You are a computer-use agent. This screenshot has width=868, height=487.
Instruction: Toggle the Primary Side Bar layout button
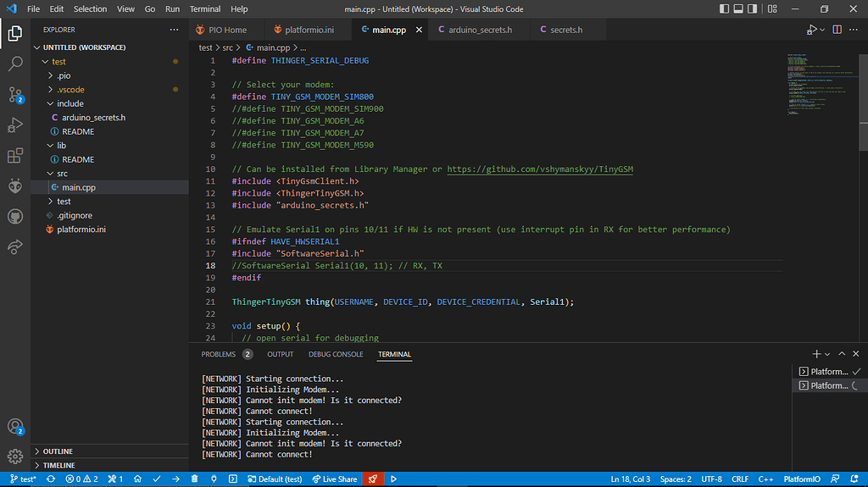pyautogui.click(x=725, y=9)
